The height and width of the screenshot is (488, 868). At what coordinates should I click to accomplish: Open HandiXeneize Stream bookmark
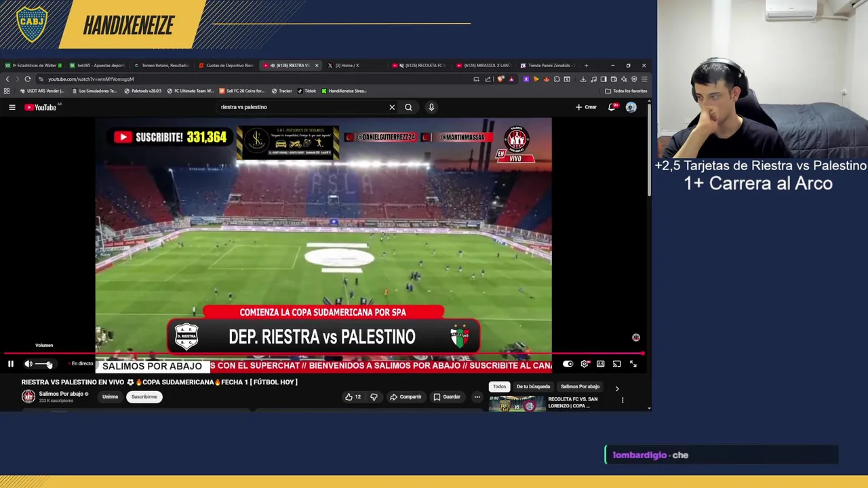click(x=344, y=91)
